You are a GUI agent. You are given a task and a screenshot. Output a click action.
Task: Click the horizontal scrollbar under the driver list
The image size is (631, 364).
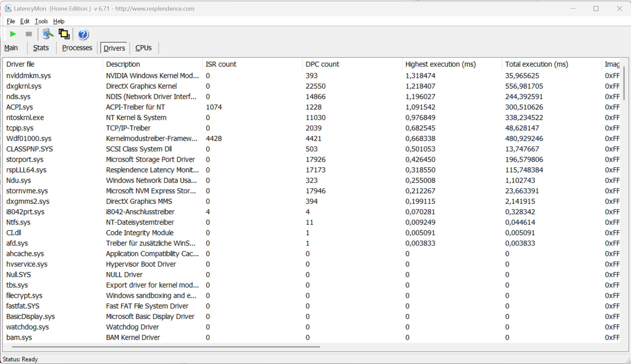pos(166,347)
